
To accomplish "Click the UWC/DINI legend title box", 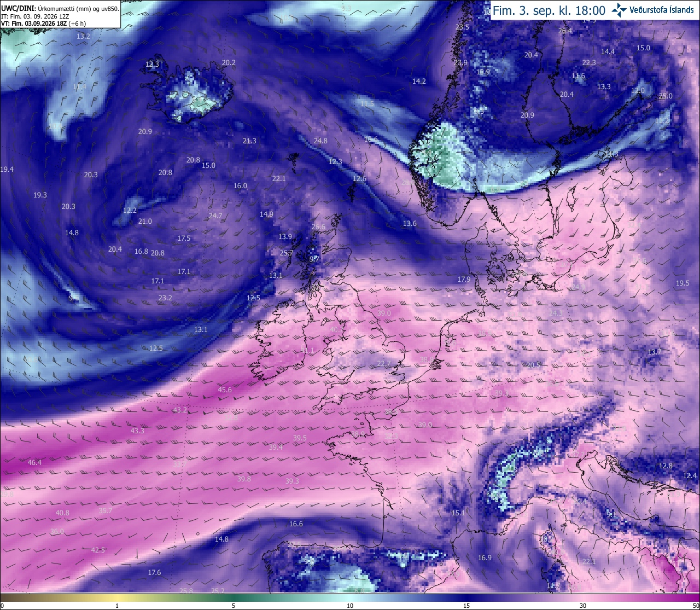I will tap(60, 14).
